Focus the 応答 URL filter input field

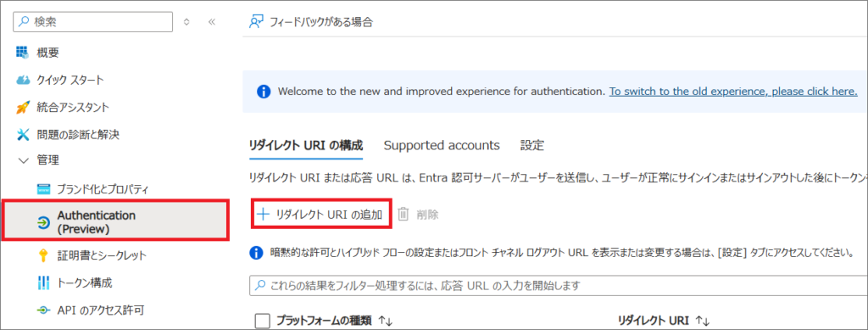(x=559, y=286)
